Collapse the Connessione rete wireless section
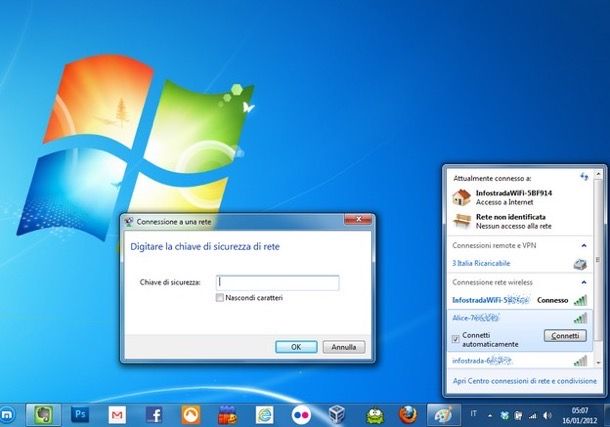Screen dimensions: 610x427 [x=584, y=282]
